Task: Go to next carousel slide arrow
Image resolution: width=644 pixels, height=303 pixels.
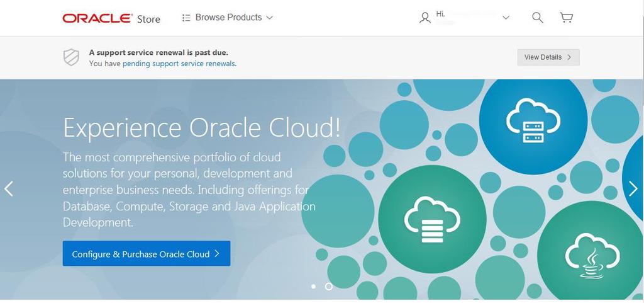Action: coord(633,189)
